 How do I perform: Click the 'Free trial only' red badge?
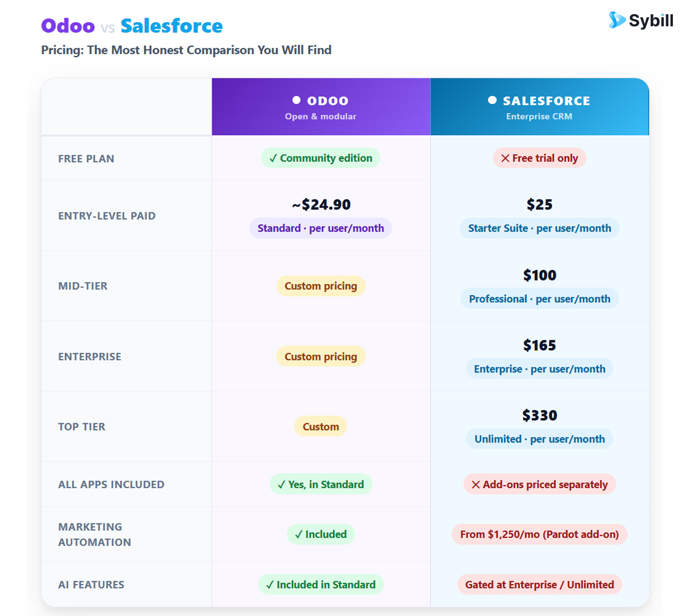click(539, 158)
